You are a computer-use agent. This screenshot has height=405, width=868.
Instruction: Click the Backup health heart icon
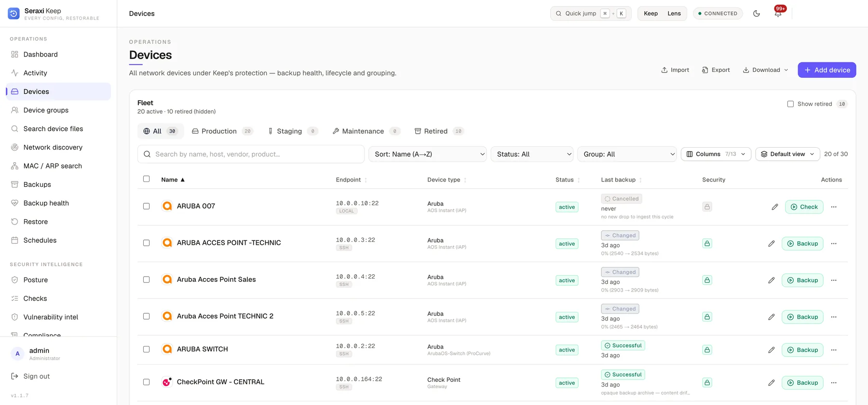coord(14,203)
